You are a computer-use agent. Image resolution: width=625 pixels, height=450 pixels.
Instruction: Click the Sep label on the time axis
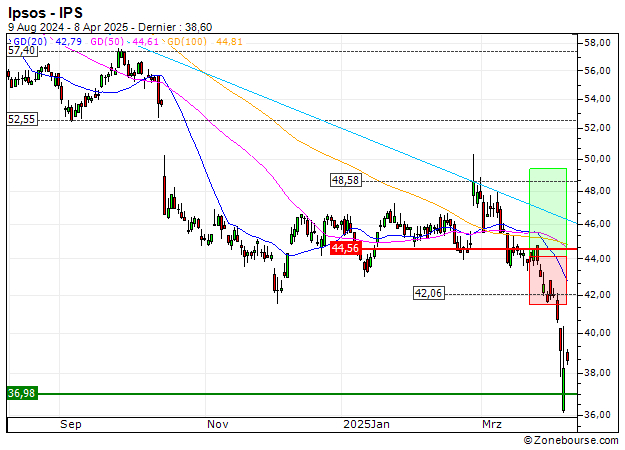71,424
